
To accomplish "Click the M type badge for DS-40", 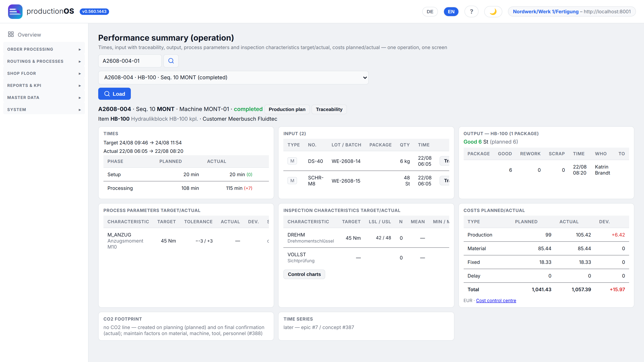I will [292, 161].
